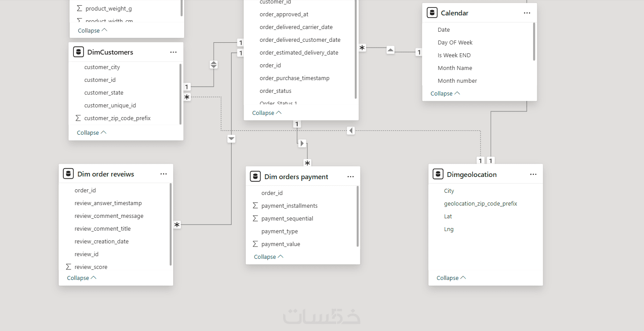The image size is (644, 331).
Task: Click the Calendar table database icon
Action: [x=432, y=13]
